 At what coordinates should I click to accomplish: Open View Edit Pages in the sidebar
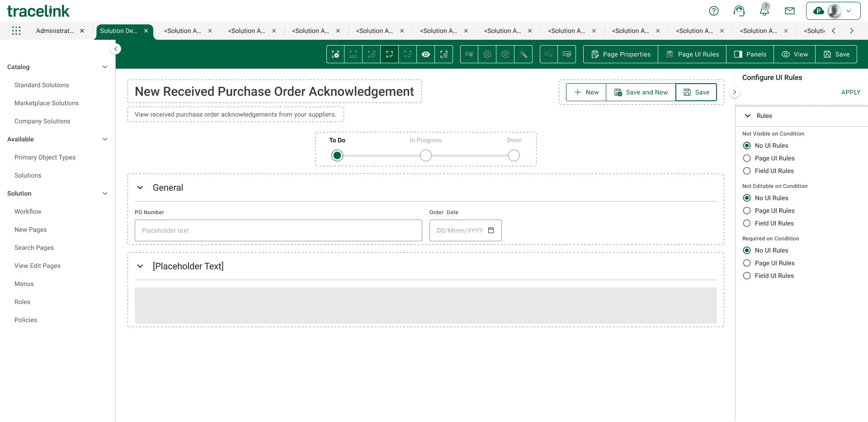(38, 266)
